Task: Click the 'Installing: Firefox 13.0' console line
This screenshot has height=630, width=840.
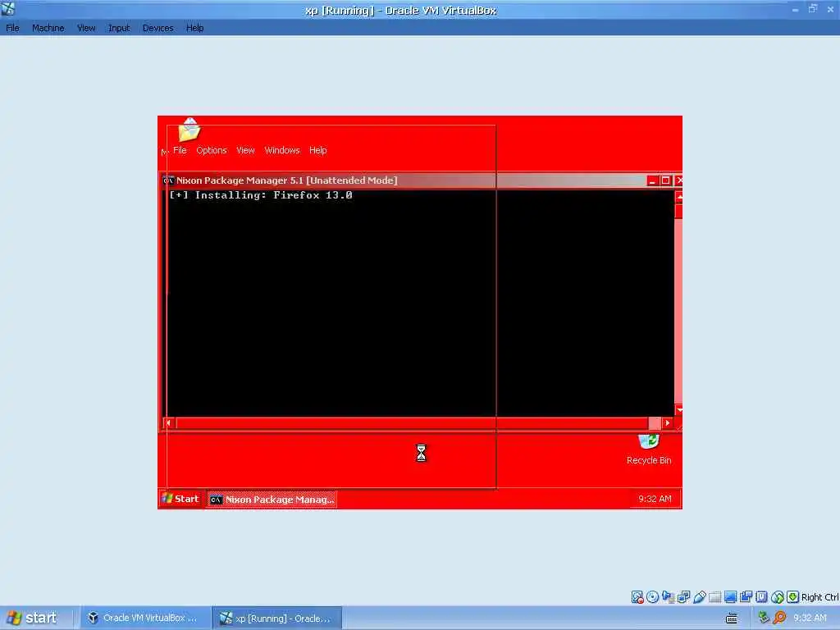Action: [x=260, y=195]
